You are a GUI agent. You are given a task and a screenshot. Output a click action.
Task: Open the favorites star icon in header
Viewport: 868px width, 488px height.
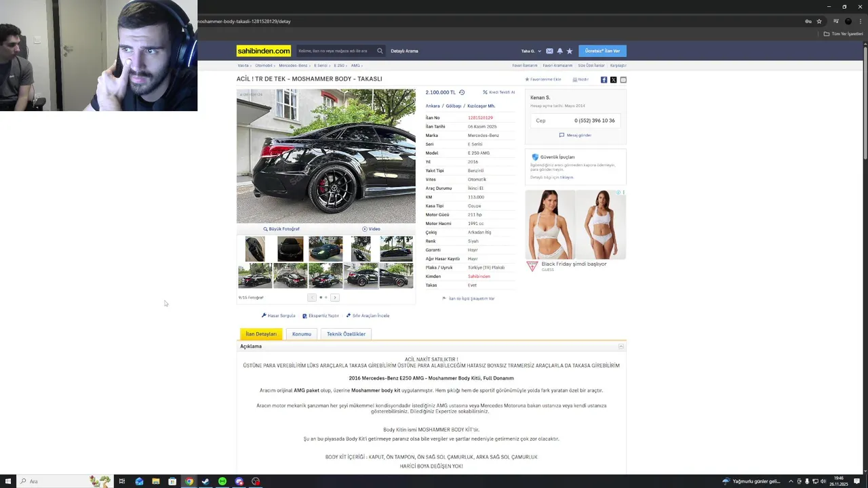click(570, 51)
